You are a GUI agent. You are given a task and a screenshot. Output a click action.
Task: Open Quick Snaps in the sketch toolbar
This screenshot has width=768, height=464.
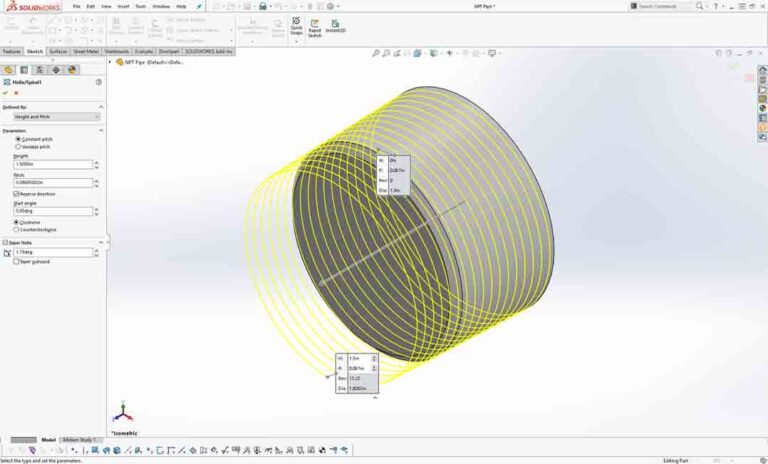pyautogui.click(x=296, y=26)
